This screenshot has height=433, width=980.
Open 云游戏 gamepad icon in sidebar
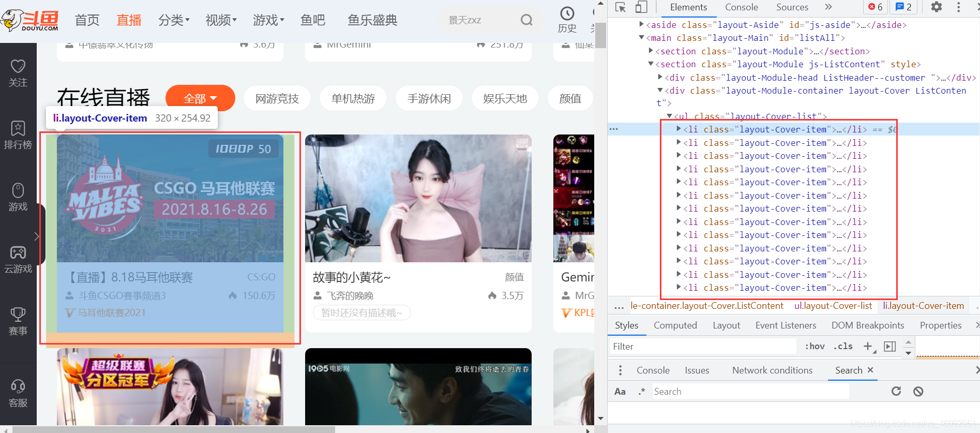[x=18, y=252]
